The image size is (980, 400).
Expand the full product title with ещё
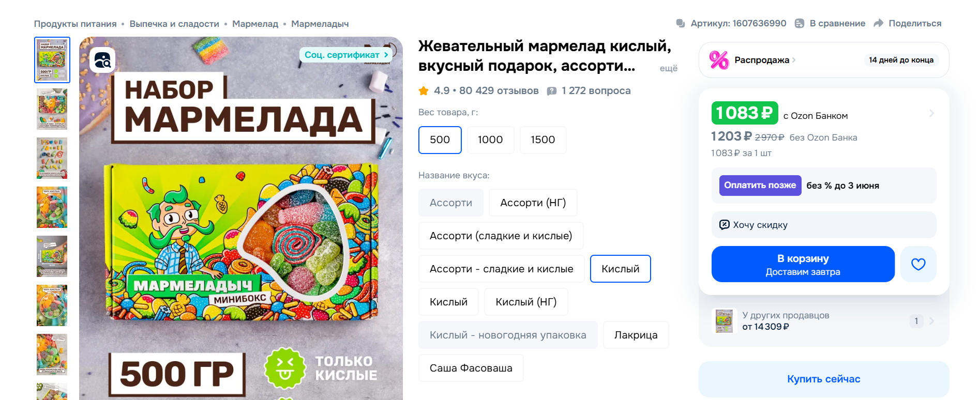click(x=668, y=68)
